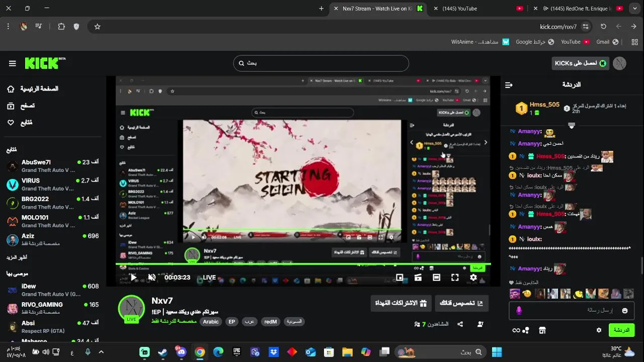Screen dimensions: 644x362
Task: Expand the show more following list
Action: point(17,257)
